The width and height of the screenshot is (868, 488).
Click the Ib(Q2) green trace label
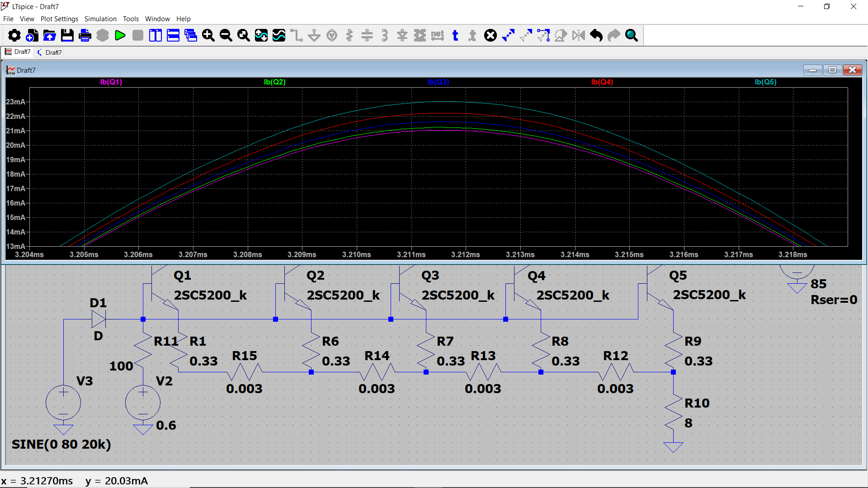tap(275, 82)
